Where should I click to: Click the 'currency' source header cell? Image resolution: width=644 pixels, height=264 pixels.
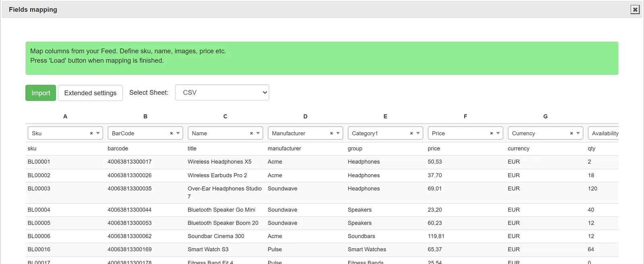[518, 148]
